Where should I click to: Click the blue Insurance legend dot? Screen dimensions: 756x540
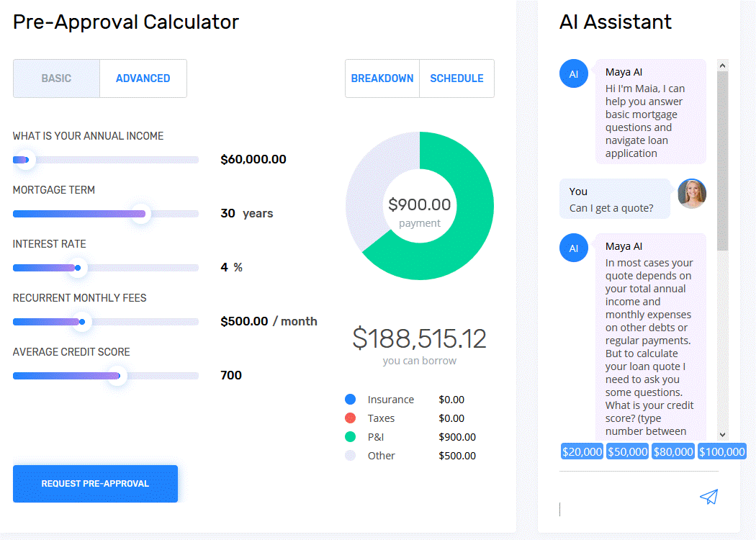(351, 399)
